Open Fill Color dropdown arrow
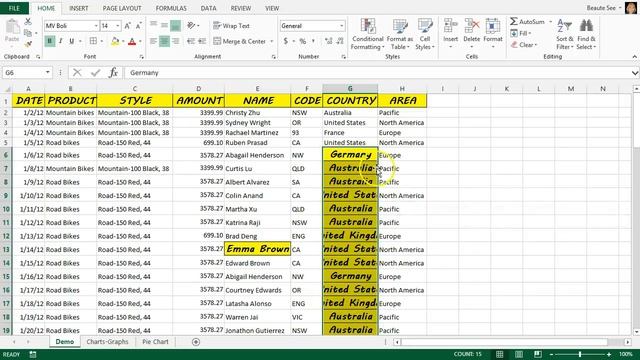Image resolution: width=640 pixels, height=360 pixels. coord(123,41)
